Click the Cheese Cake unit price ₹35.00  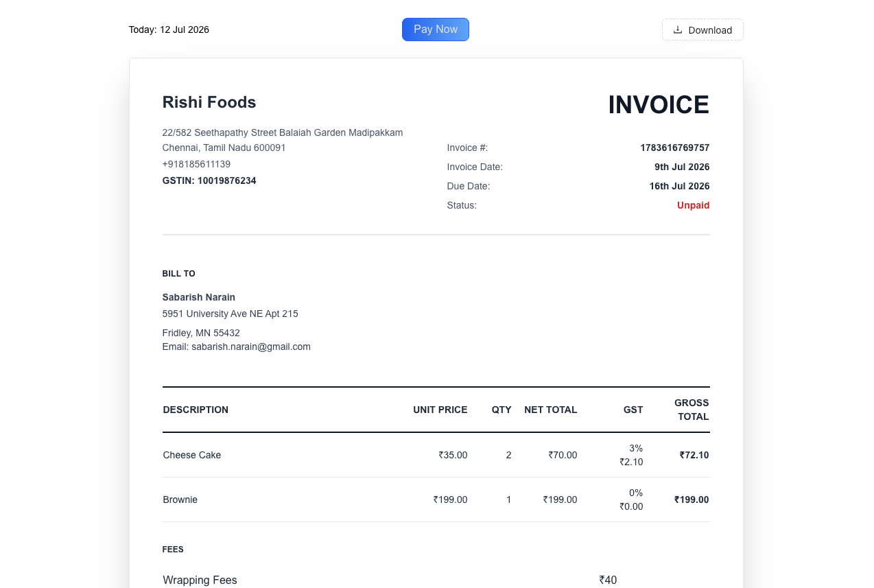click(453, 455)
